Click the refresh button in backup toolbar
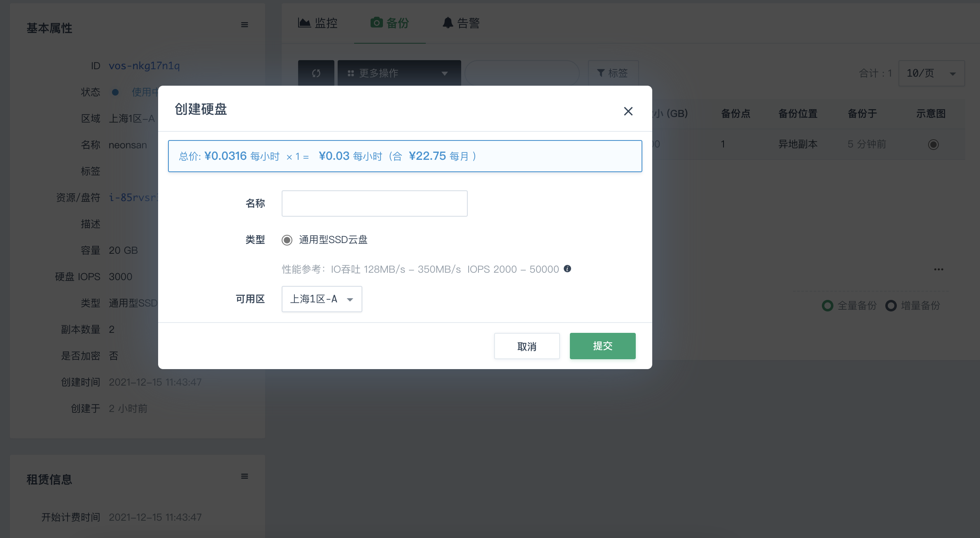The image size is (980, 538). pyautogui.click(x=316, y=73)
